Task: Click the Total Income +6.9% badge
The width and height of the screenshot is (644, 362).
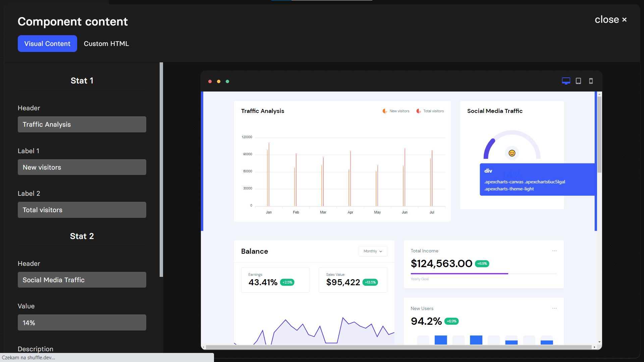Action: [x=482, y=263]
